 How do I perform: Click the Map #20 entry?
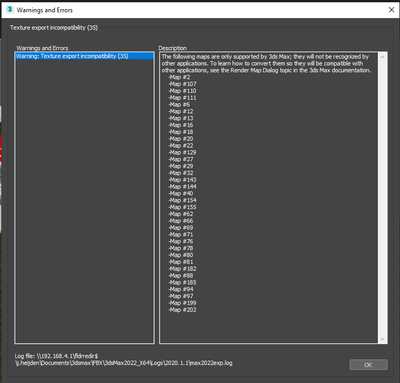pos(181,139)
